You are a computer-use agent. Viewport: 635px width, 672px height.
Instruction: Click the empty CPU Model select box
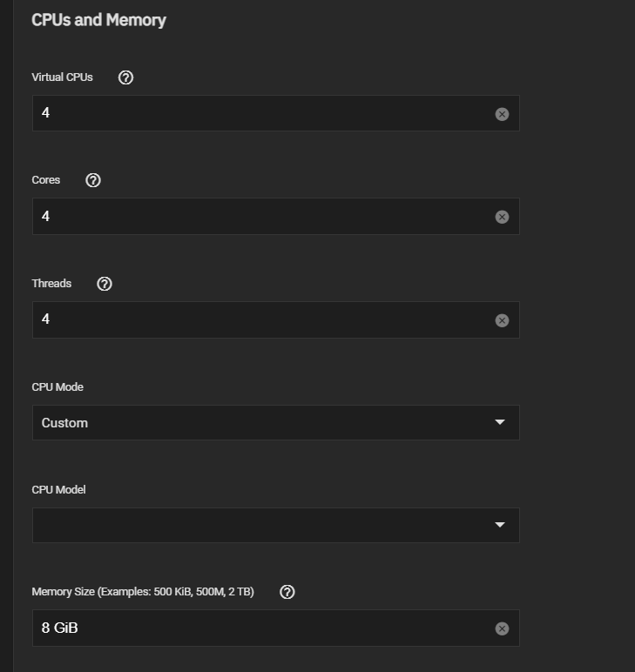pyautogui.click(x=276, y=526)
